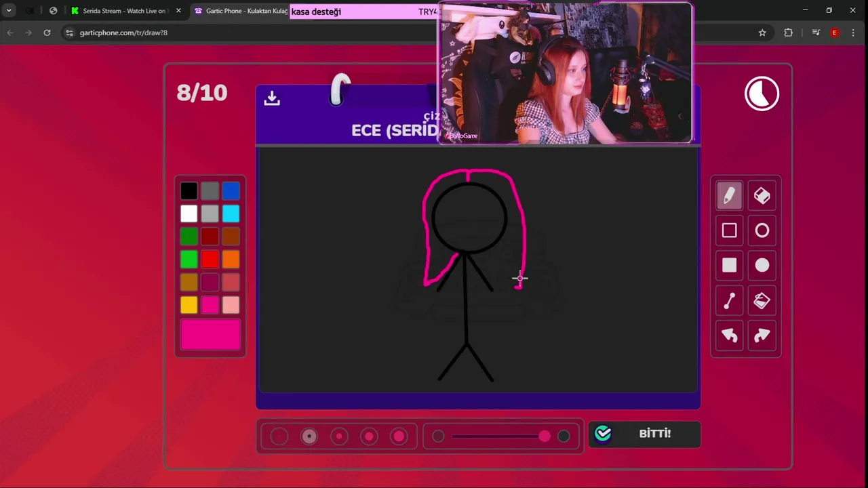Choose the empty rectangle shape tool
Image resolution: width=868 pixels, height=488 pixels.
(729, 230)
